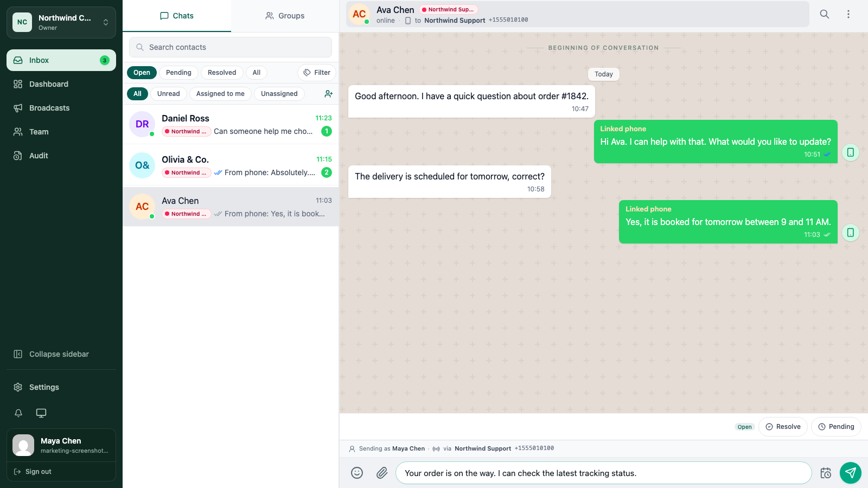The height and width of the screenshot is (488, 868).
Task: Open Ava Chen conversation in list
Action: coord(231,207)
